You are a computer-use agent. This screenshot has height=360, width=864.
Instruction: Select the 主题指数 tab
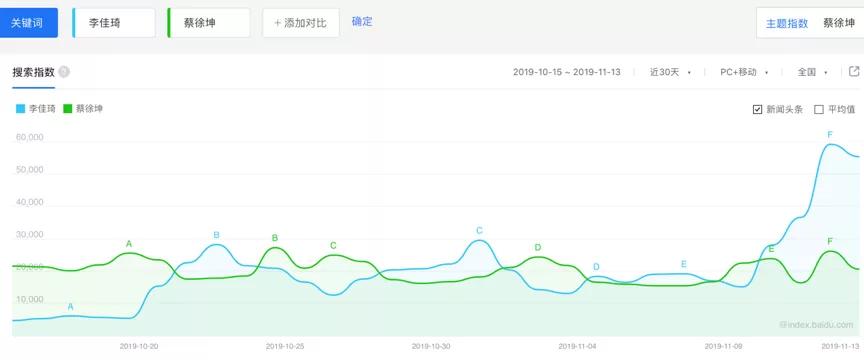tap(787, 23)
